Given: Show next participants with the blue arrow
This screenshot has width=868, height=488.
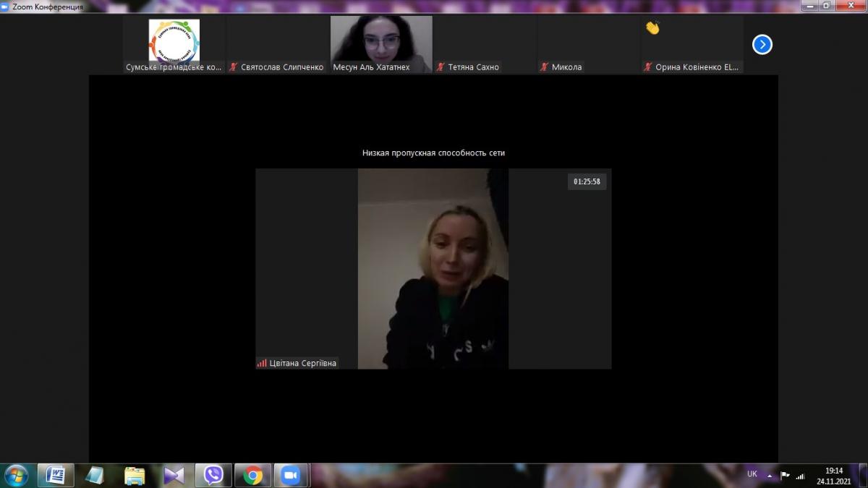Looking at the screenshot, I should point(762,45).
